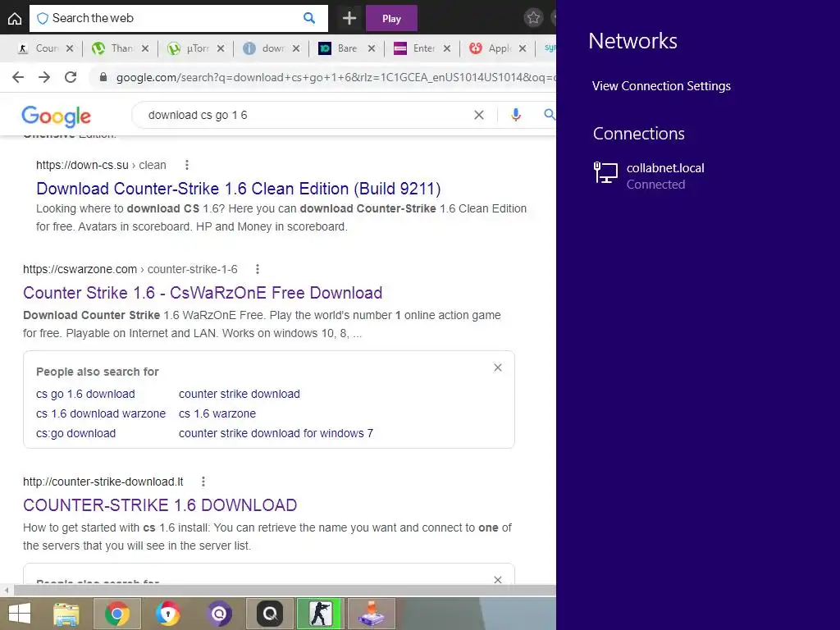This screenshot has width=840, height=630.
Task: Click the purple Play button
Action: coord(391,19)
